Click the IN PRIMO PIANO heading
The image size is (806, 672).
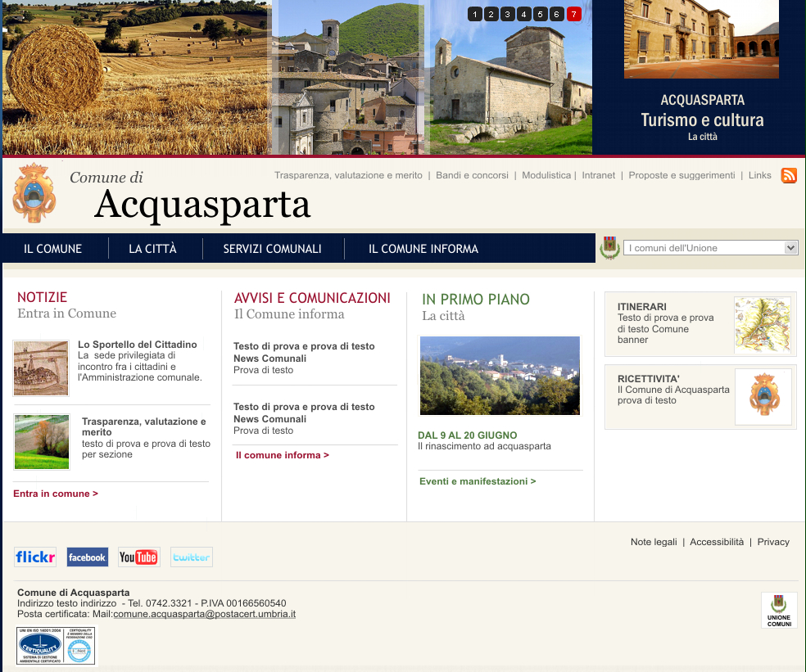coord(475,299)
